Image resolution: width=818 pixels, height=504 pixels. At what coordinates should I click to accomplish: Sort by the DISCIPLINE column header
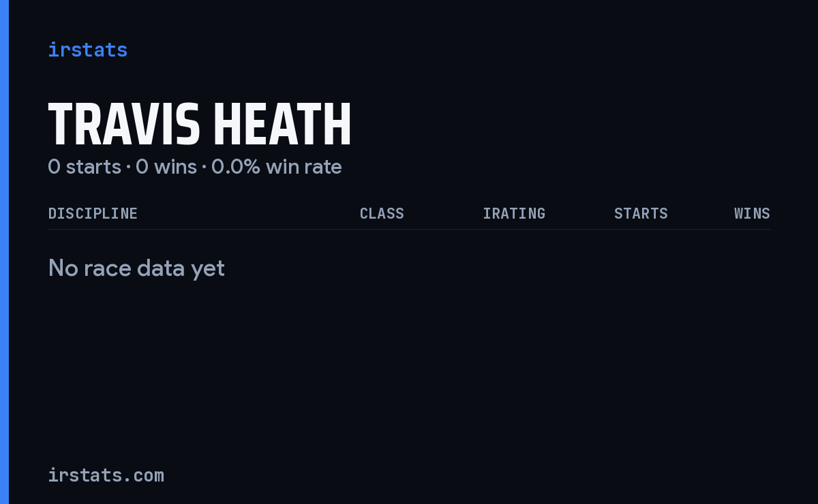pyautogui.click(x=93, y=213)
